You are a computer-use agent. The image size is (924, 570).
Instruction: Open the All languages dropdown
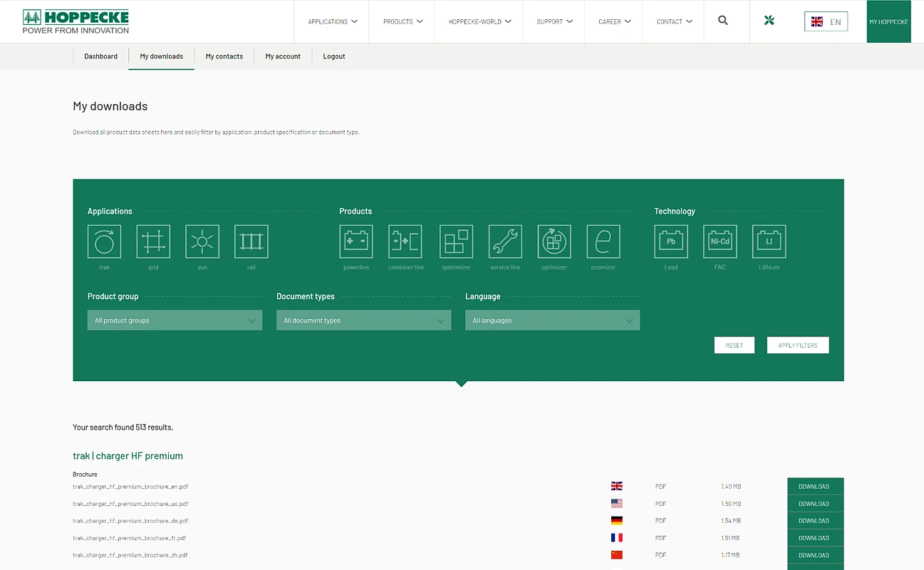[552, 321]
